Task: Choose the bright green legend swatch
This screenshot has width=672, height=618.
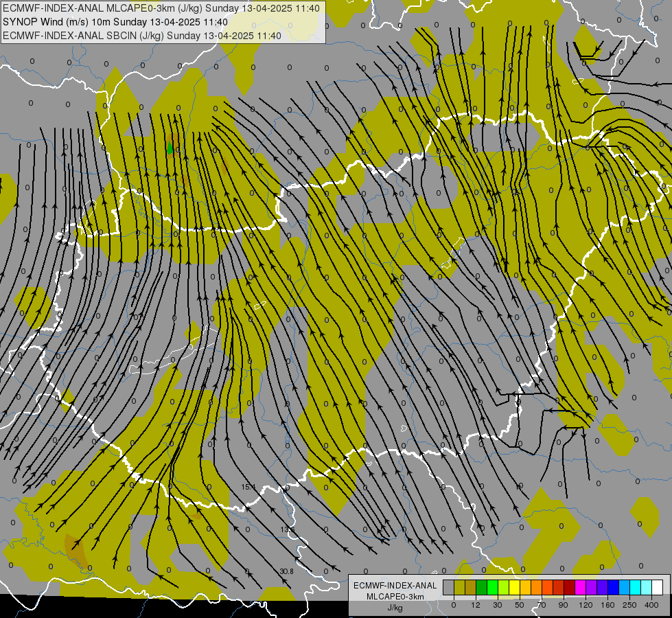Action: (492, 587)
